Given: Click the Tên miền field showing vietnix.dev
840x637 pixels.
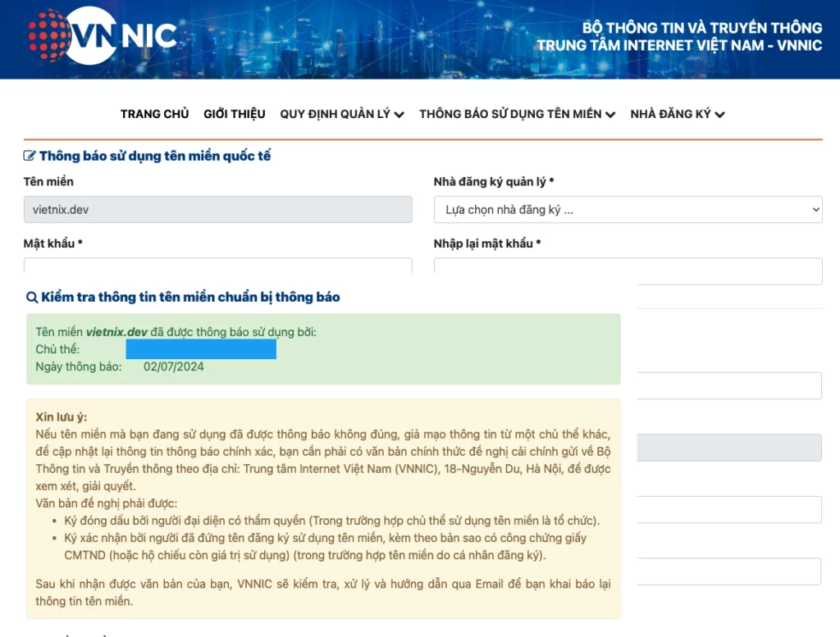Looking at the screenshot, I should tap(217, 210).
